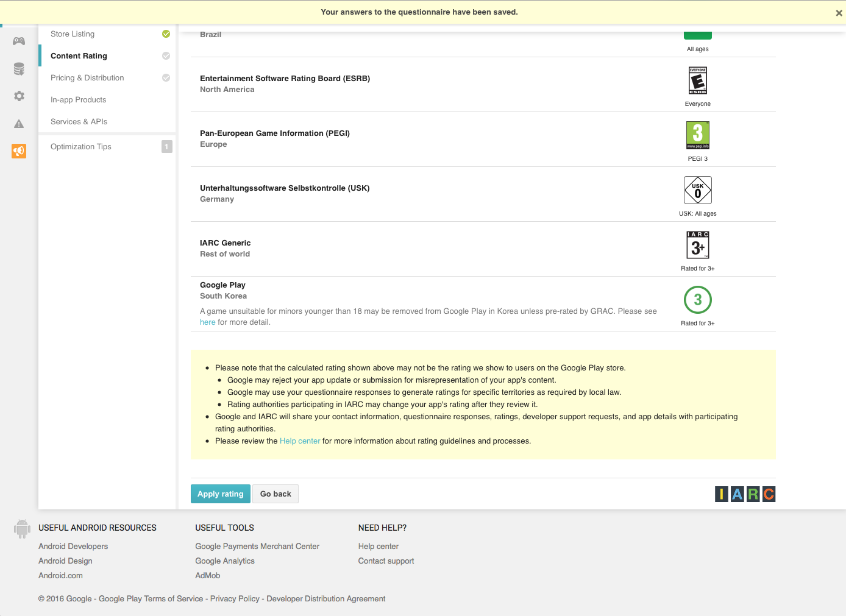Click the Google Play green circle 3 icon

(698, 300)
